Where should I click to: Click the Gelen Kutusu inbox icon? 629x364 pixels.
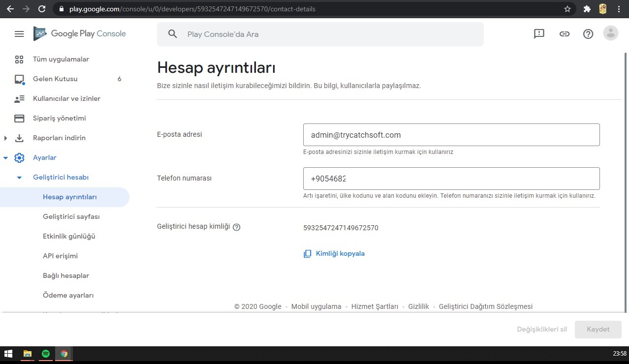(x=19, y=79)
